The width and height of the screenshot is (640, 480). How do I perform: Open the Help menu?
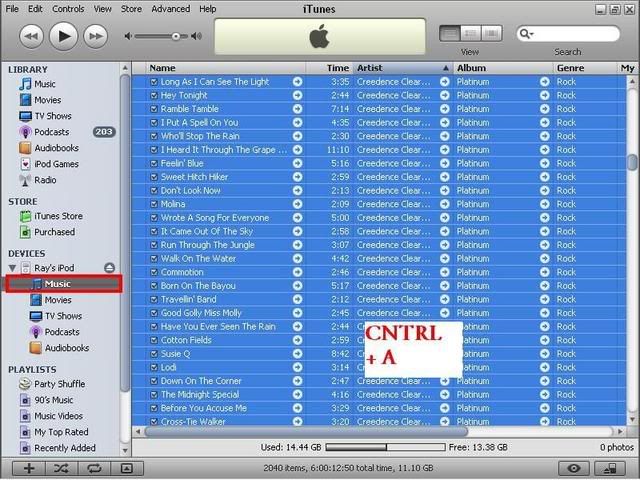tap(207, 9)
